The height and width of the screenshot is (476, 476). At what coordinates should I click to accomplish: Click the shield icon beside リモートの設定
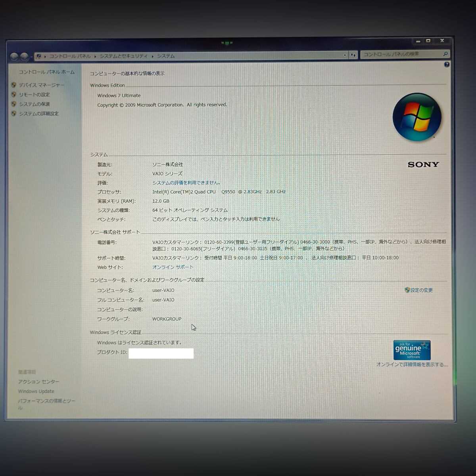pos(14,94)
